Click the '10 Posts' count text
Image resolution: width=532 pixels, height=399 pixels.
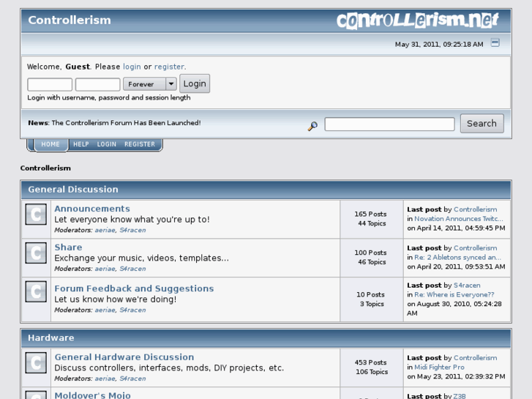370,295
